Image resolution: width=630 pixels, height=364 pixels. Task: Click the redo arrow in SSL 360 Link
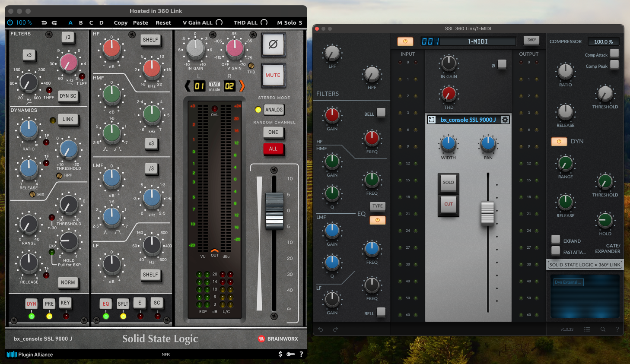pos(335,329)
